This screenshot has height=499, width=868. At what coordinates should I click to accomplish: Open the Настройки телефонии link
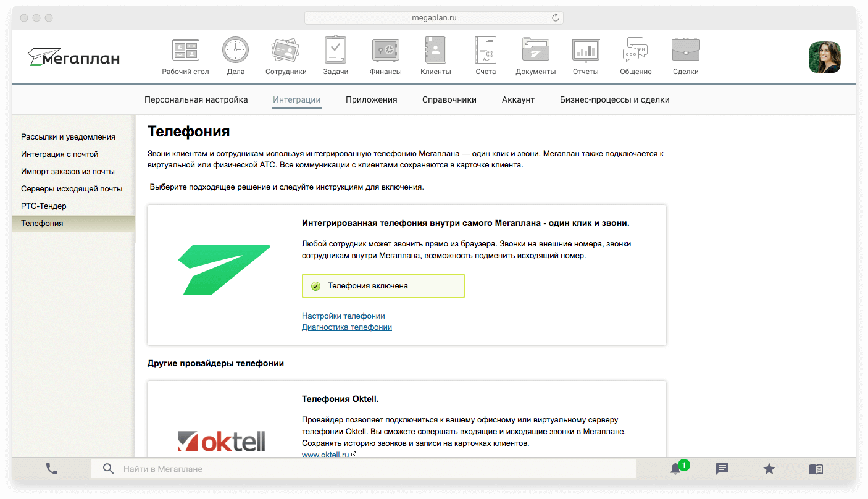[343, 316]
